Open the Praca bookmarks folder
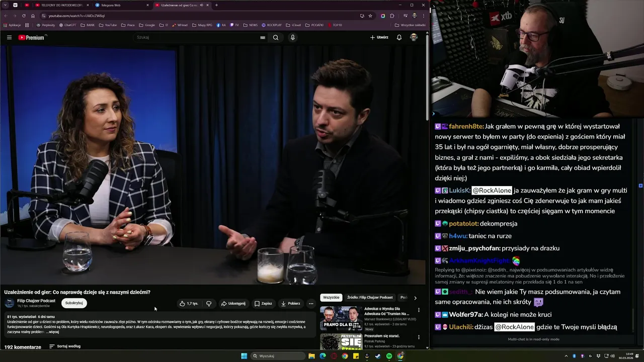 coord(128,25)
